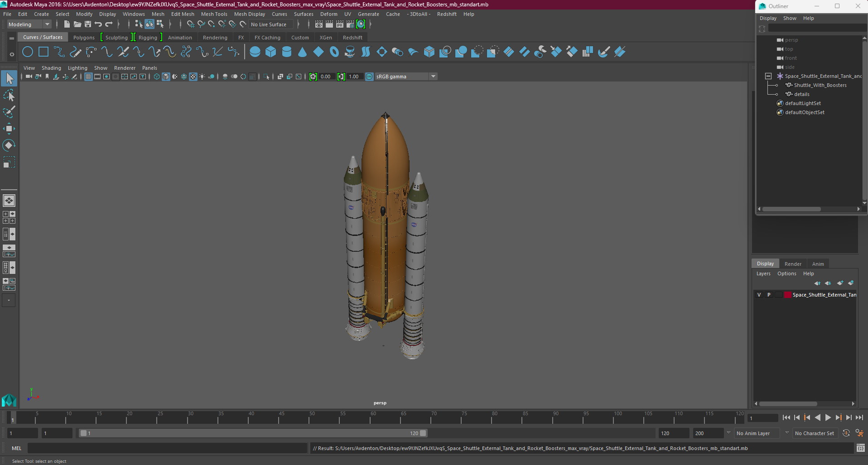This screenshot has width=868, height=465.
Task: Activate the Move tool in toolbox
Action: pyautogui.click(x=9, y=129)
